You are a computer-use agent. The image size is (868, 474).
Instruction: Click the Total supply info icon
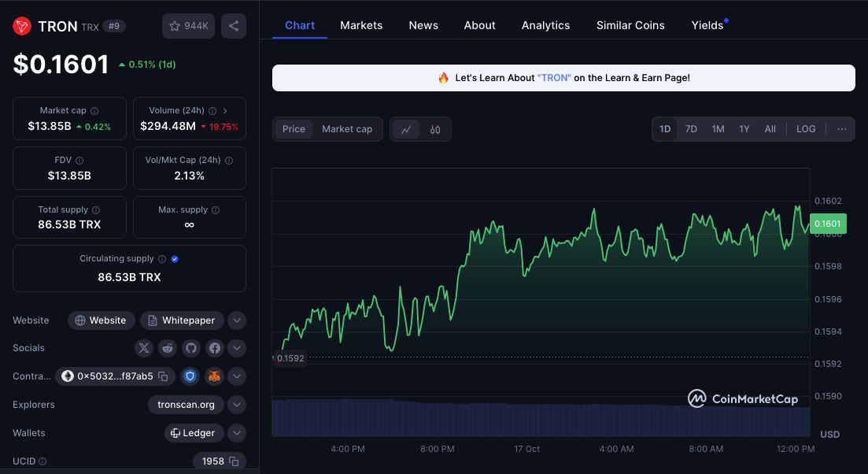pos(96,210)
